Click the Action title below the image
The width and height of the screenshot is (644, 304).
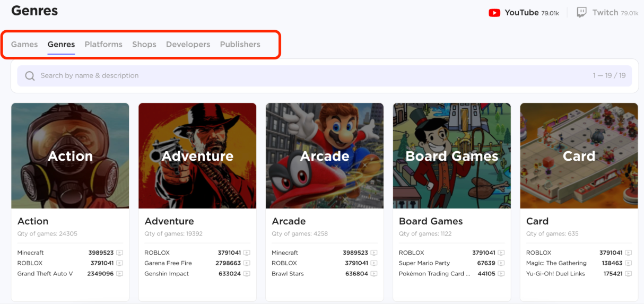(33, 221)
